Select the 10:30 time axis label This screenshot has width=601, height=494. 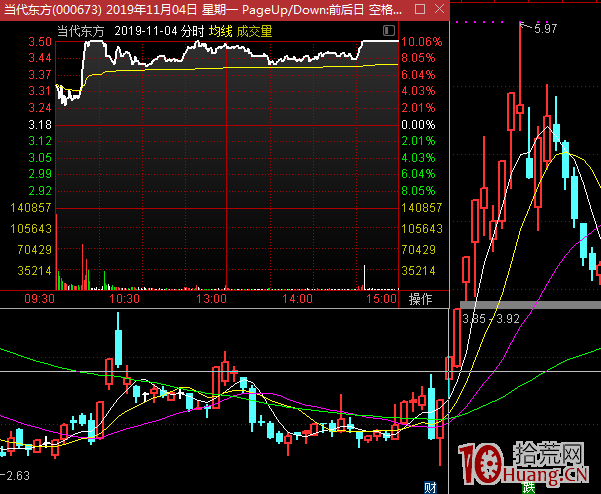click(x=125, y=299)
